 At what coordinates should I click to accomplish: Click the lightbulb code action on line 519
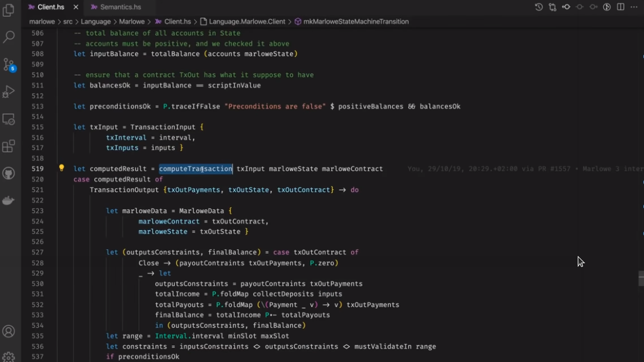tap(62, 169)
